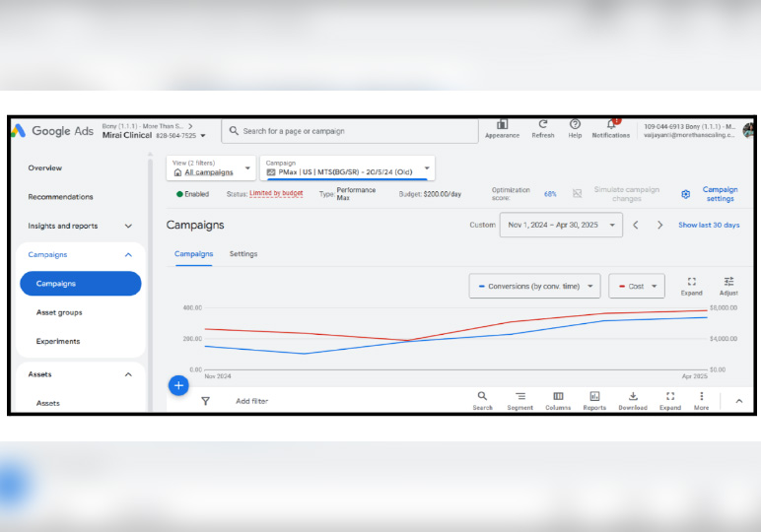This screenshot has height=532, width=761.
Task: Click the filter funnel icon
Action: (x=205, y=401)
